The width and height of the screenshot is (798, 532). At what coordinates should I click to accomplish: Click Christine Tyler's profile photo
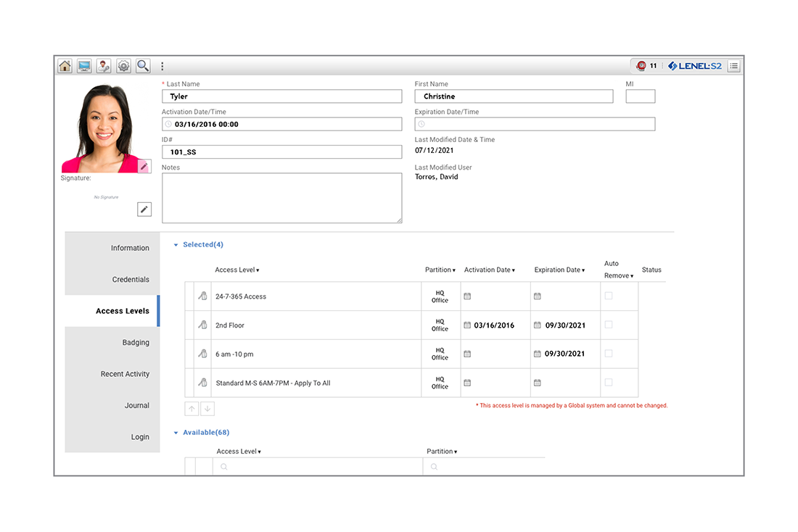(x=105, y=129)
